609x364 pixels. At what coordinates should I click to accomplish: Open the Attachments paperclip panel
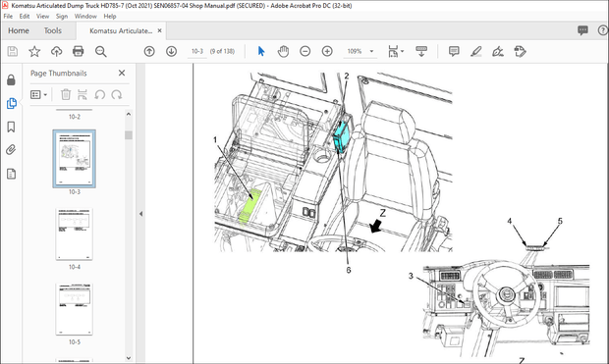click(x=11, y=150)
